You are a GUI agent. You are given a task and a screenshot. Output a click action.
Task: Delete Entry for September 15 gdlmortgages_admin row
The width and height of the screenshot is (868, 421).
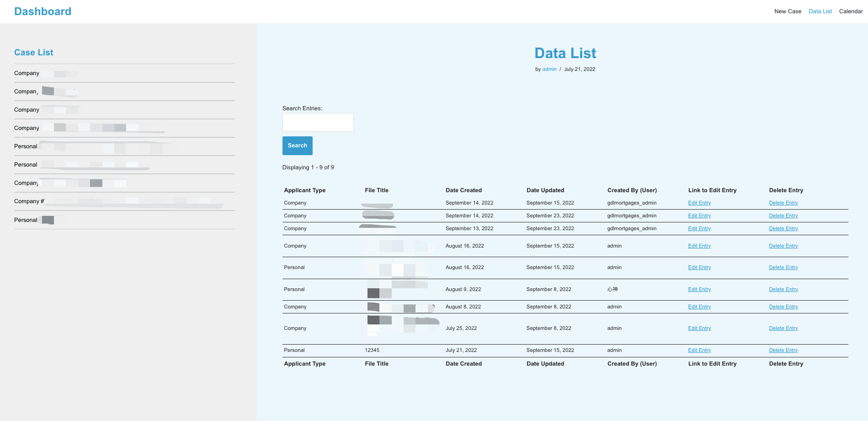coord(783,203)
